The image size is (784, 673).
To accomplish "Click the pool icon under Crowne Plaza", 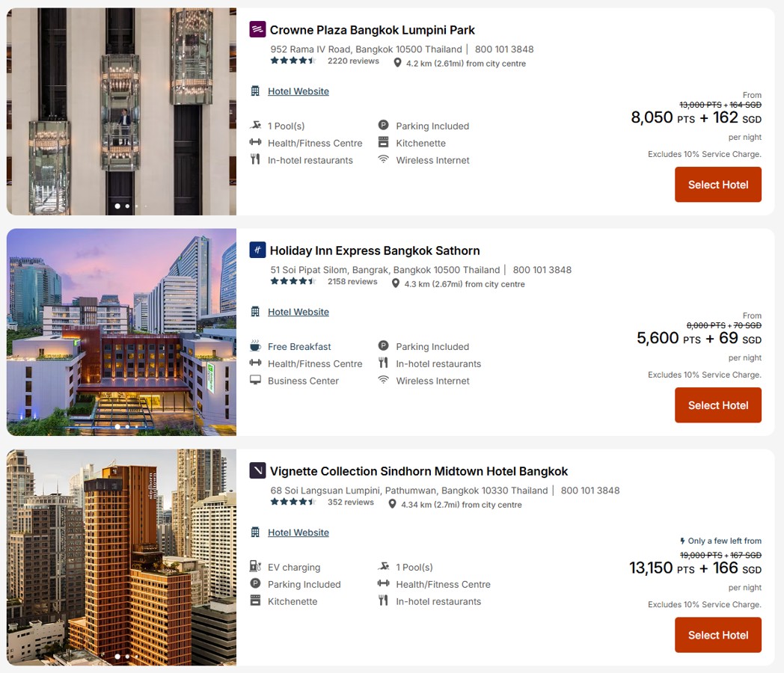I will 255,126.
